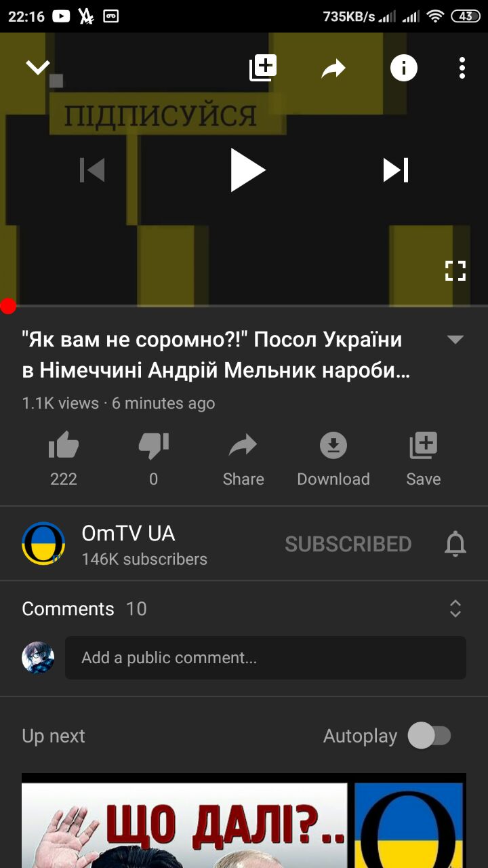488x868 pixels.
Task: Tap the Add a public comment field
Action: point(266,658)
